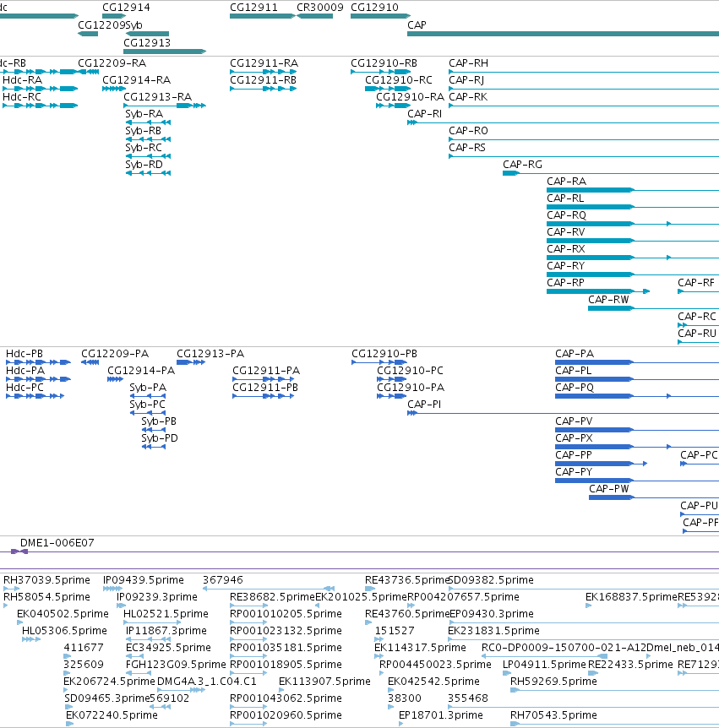Click transcript CAP-RW
This screenshot has width=719, height=728.
click(x=653, y=308)
